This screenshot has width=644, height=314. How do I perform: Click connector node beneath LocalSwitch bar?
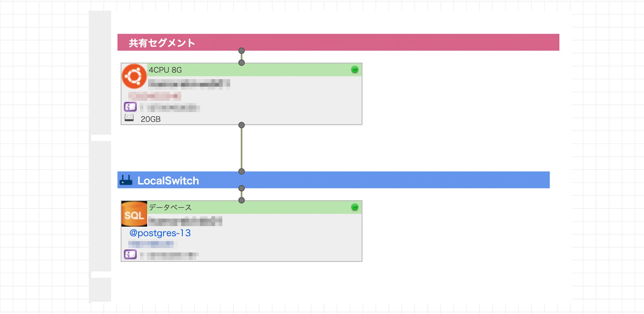click(241, 188)
